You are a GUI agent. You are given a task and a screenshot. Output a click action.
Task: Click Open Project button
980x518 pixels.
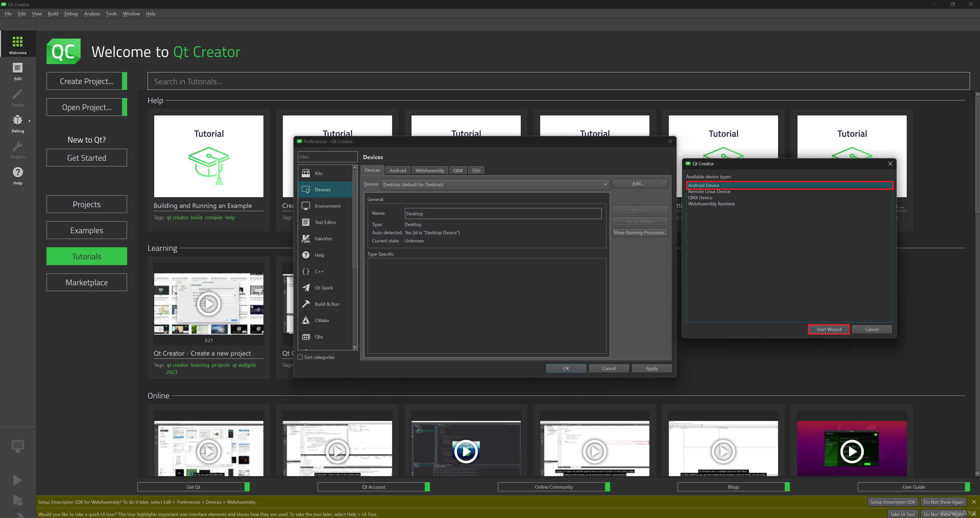[x=87, y=107]
